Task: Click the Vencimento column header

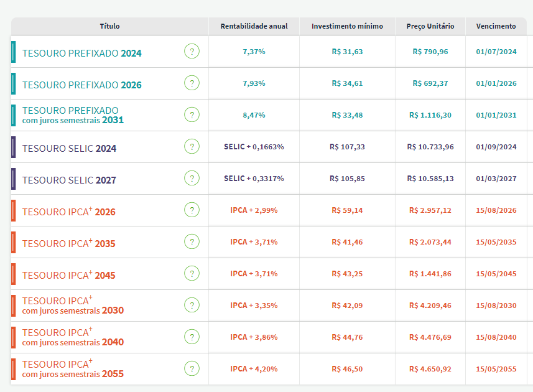Action: pyautogui.click(x=496, y=26)
